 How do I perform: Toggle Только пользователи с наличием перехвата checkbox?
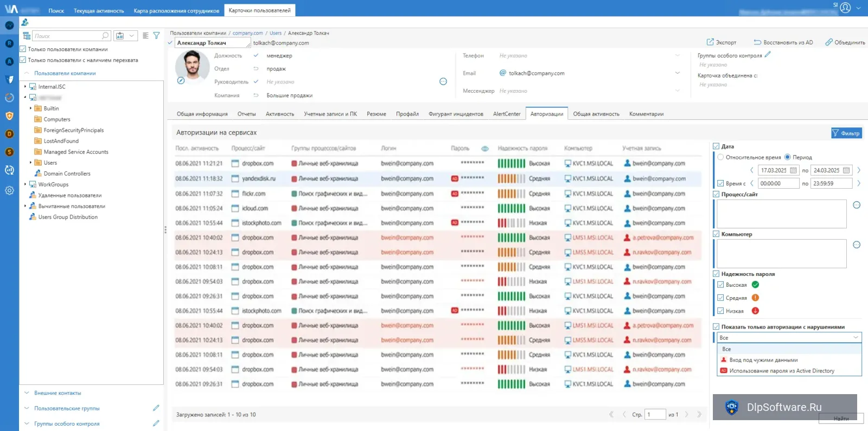point(23,60)
